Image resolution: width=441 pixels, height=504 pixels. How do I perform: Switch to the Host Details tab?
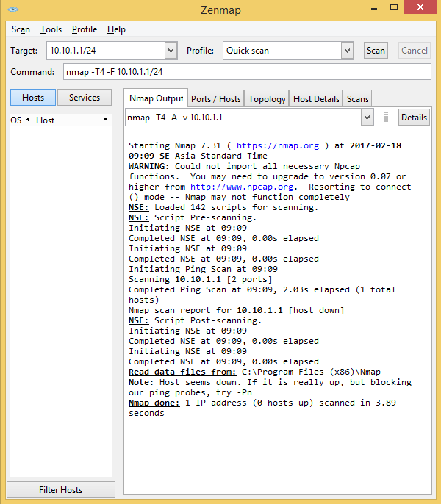316,99
